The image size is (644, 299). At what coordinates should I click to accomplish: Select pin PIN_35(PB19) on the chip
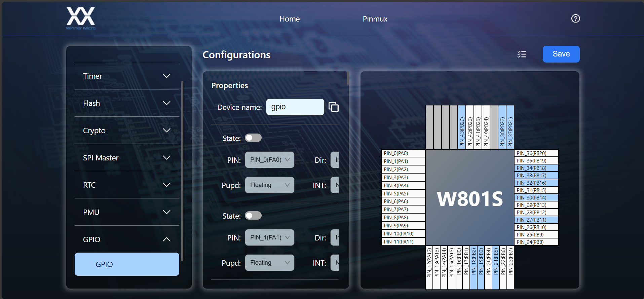click(536, 161)
